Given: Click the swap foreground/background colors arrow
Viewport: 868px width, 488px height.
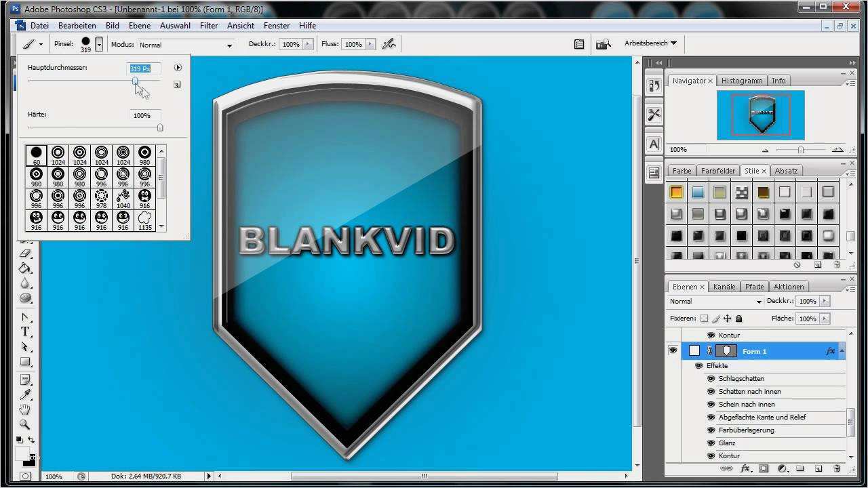Looking at the screenshot, I should [31, 441].
